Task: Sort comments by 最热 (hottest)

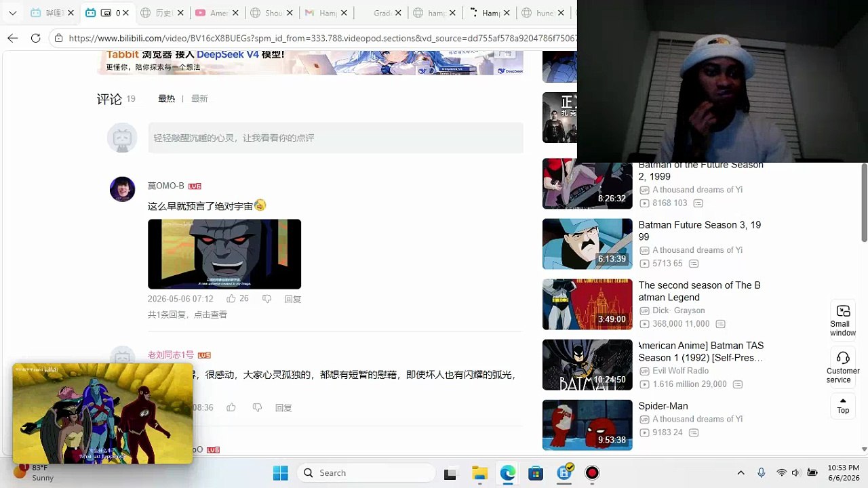Action: [x=166, y=98]
